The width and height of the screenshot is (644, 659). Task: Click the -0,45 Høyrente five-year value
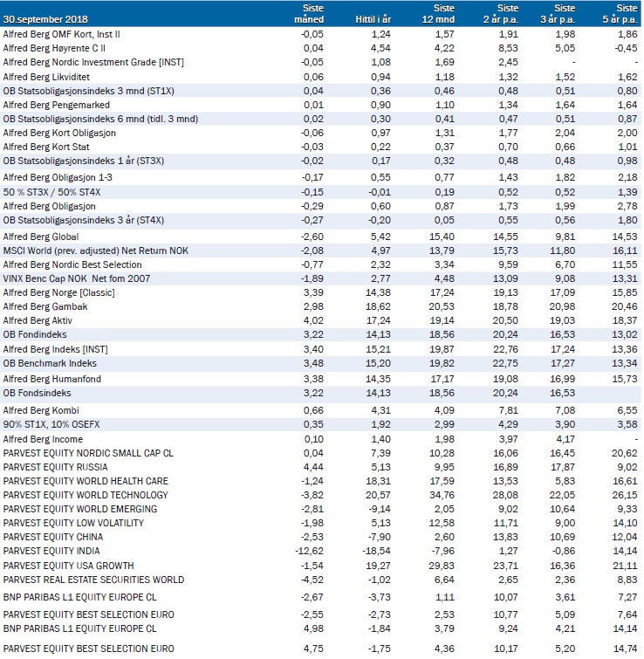coord(626,48)
